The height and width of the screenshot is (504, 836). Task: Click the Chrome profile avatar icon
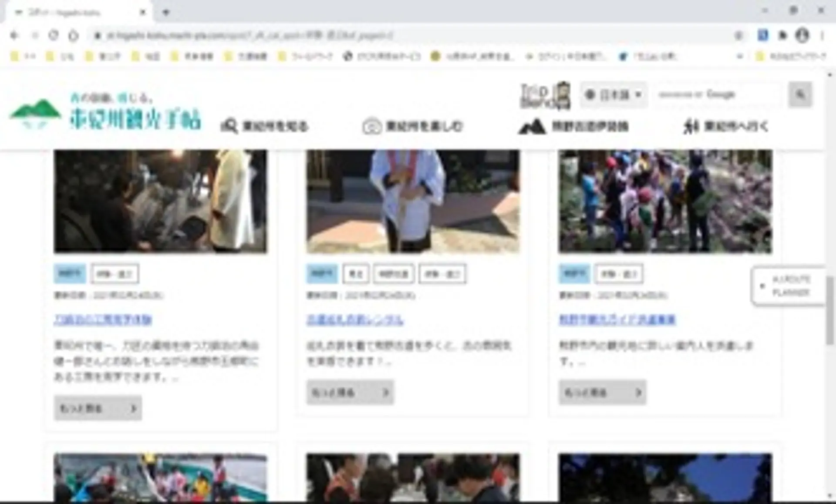click(802, 35)
